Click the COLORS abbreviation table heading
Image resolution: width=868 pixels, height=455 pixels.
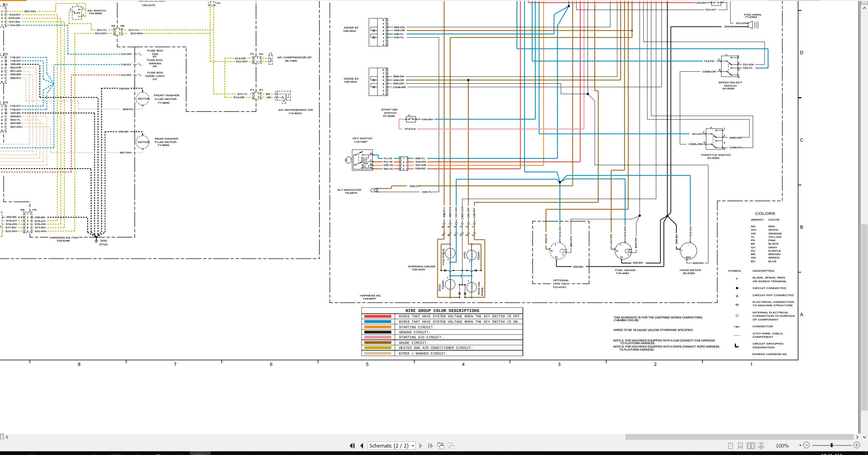point(765,213)
